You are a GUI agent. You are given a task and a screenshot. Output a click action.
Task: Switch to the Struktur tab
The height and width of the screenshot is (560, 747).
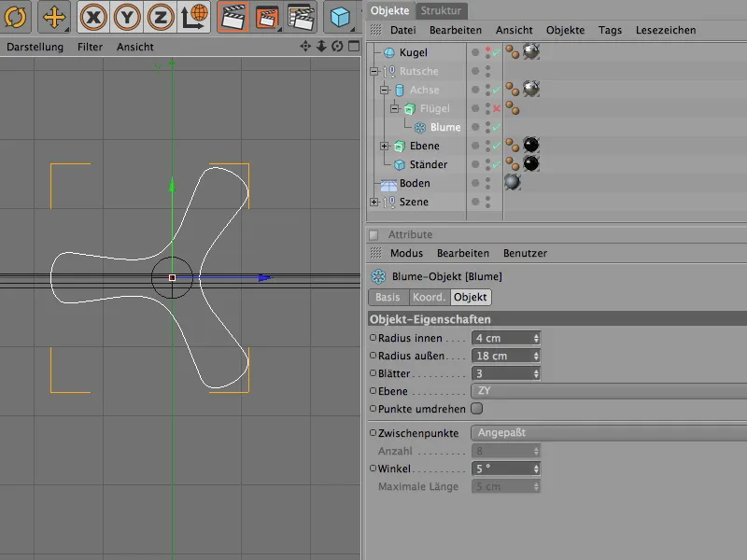point(441,10)
